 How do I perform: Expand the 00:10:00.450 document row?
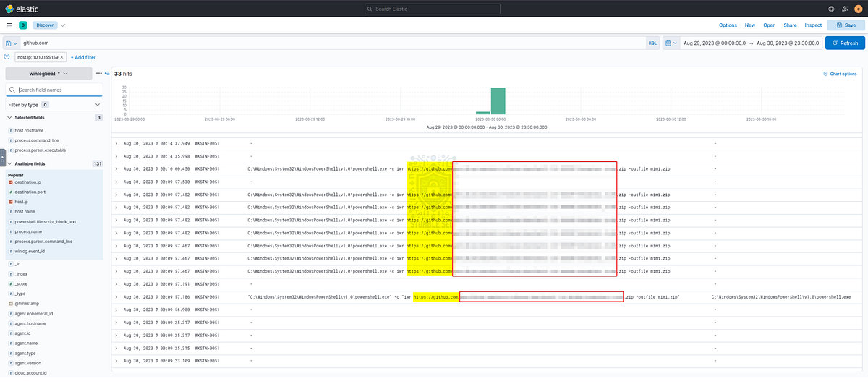[x=116, y=168]
